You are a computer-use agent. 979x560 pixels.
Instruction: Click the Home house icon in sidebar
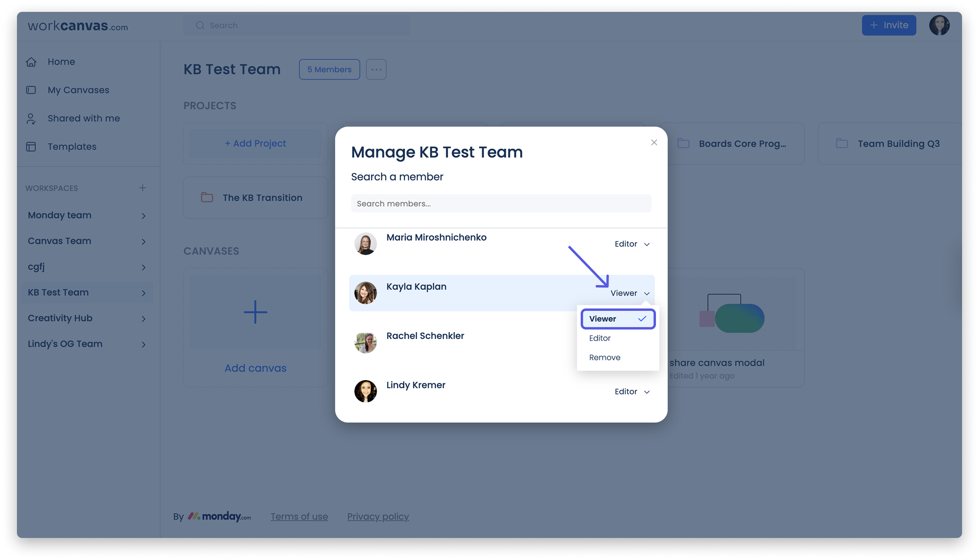(31, 62)
